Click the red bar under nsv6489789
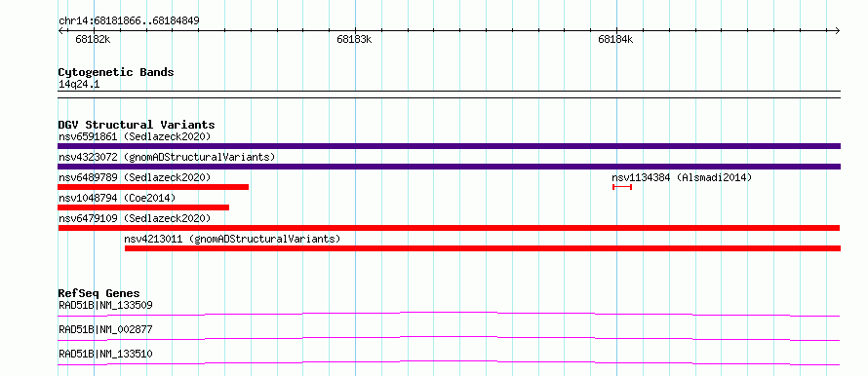This screenshot has height=376, width=868. [x=153, y=187]
